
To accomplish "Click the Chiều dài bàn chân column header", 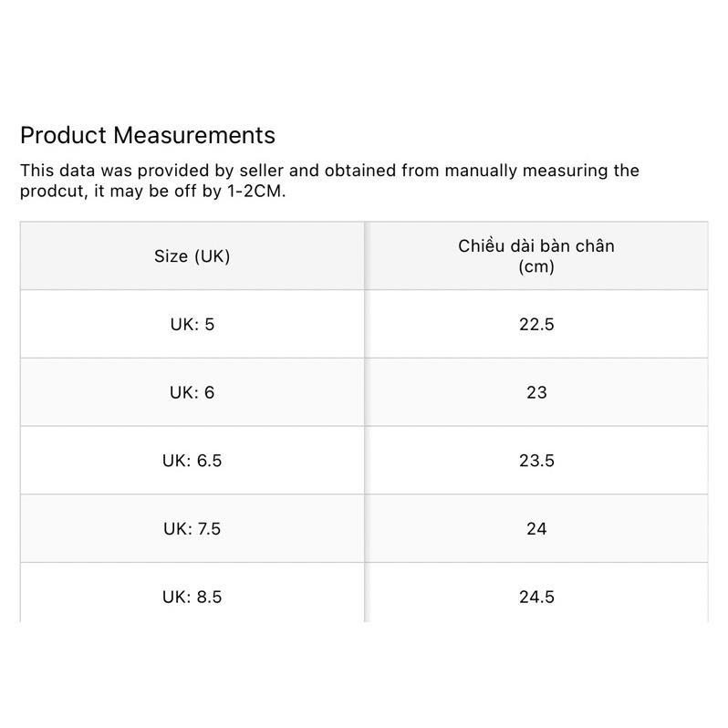I will [536, 255].
